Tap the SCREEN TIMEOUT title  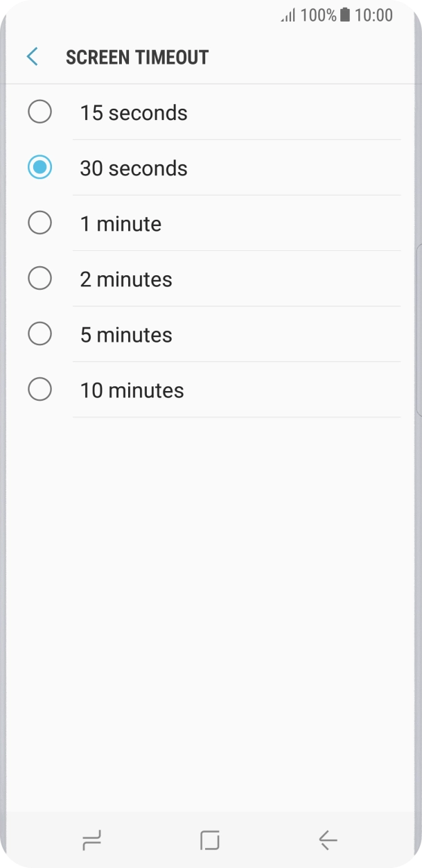[137, 57]
